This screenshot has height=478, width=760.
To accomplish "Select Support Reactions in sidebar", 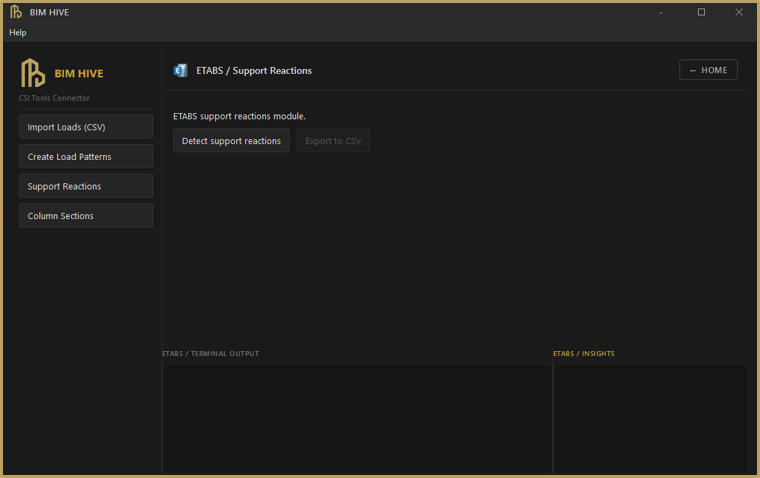I will pyautogui.click(x=86, y=186).
